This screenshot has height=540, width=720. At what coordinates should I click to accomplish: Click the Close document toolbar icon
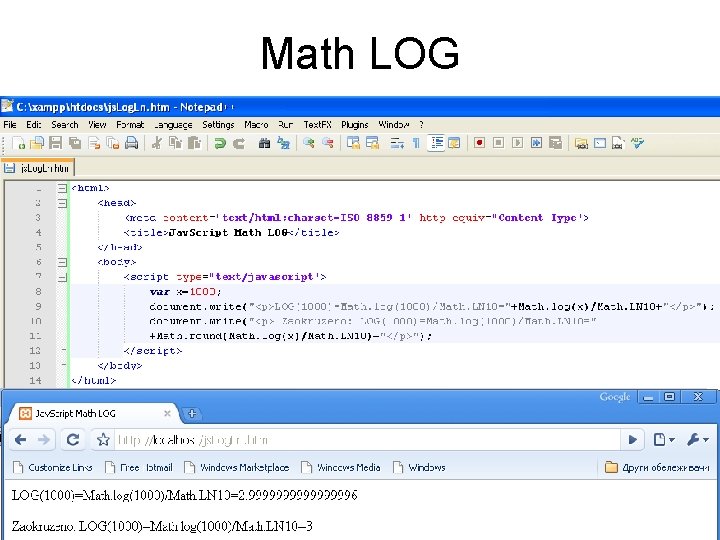coord(94,143)
